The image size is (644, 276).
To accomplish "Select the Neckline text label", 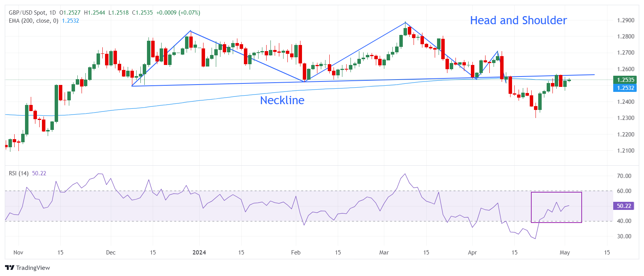I will pos(282,100).
